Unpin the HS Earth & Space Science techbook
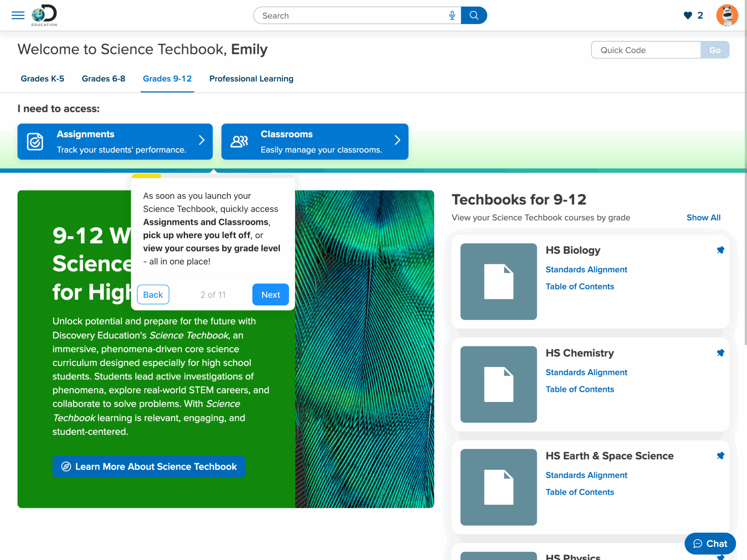 tap(721, 455)
